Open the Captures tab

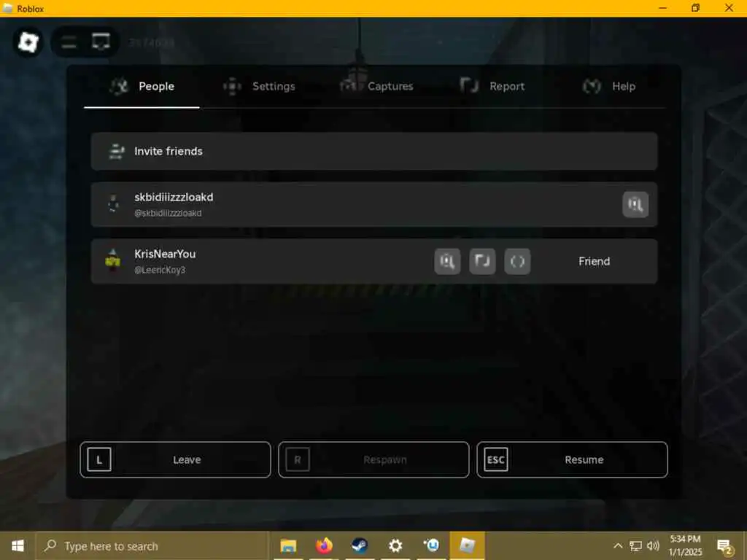pos(377,86)
